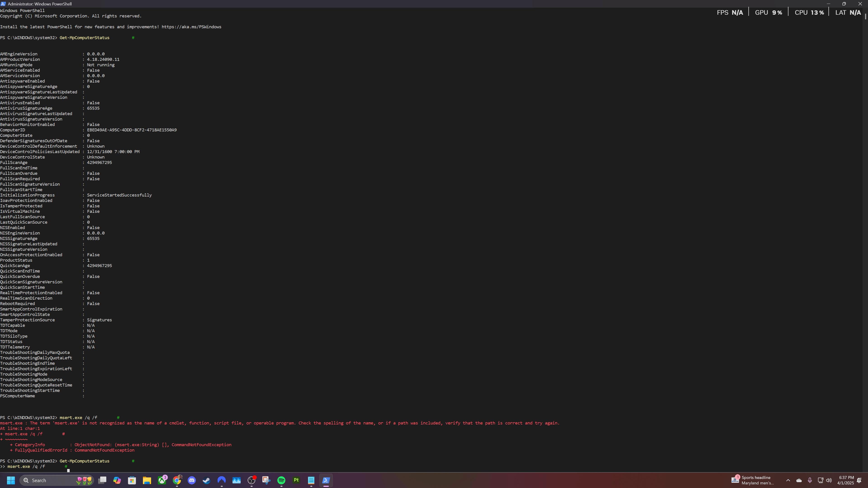
Task: Click the PowerShell title bar icon
Action: [3, 4]
